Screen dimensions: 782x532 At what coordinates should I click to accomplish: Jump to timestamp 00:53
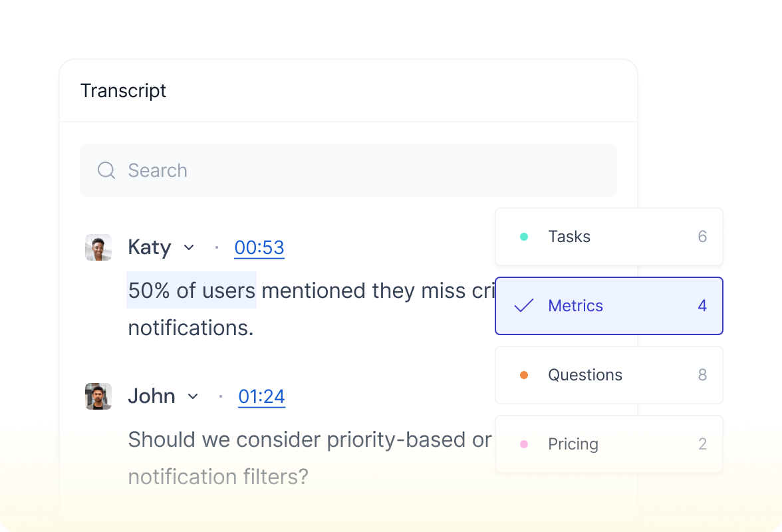click(259, 247)
